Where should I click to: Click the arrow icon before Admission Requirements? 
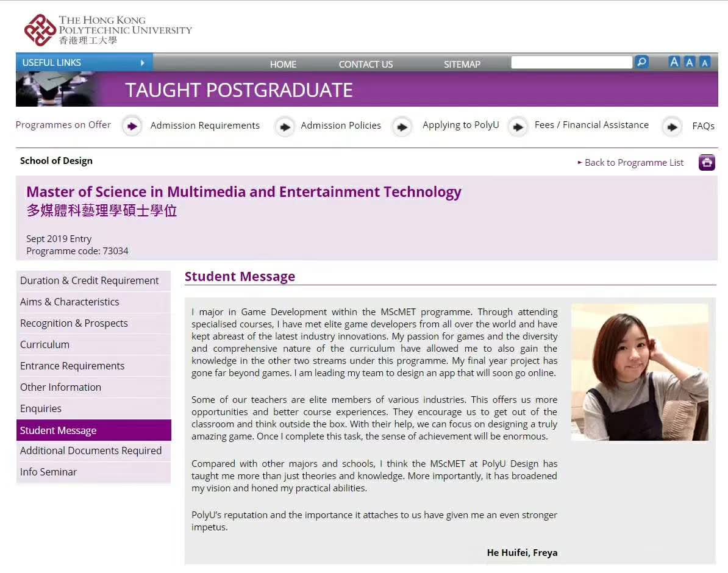(x=132, y=126)
